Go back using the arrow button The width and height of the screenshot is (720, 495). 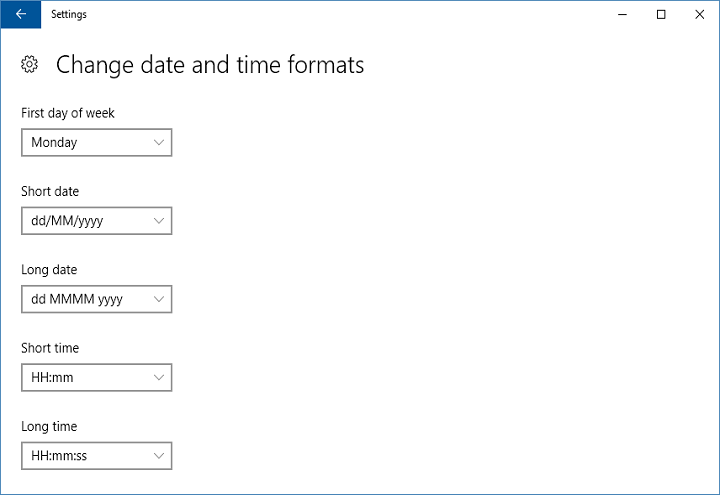point(21,14)
